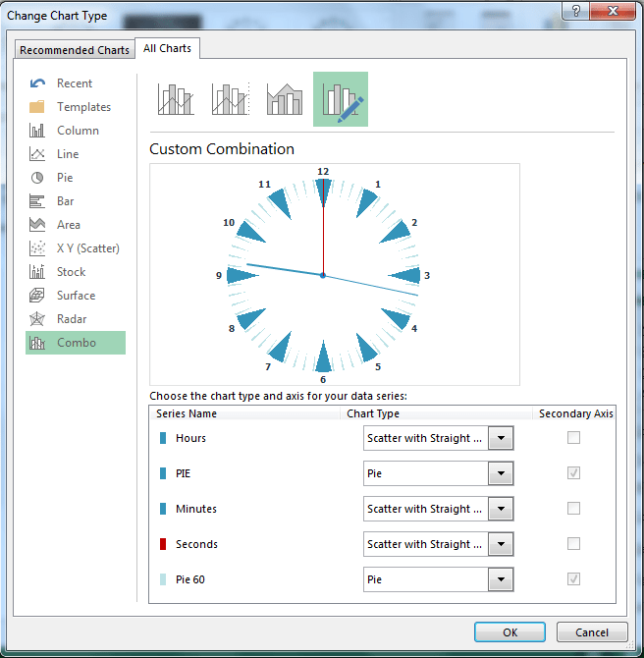Screen dimensions: 644x658
Task: Click the Recent undo-arrow icon
Action: [37, 83]
